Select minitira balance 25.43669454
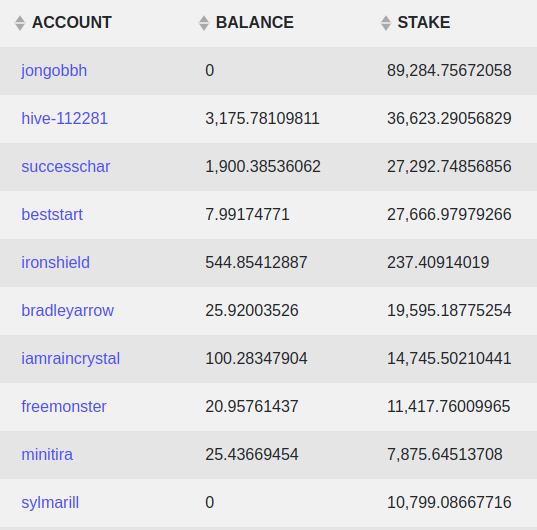This screenshot has width=537, height=530. coord(252,455)
